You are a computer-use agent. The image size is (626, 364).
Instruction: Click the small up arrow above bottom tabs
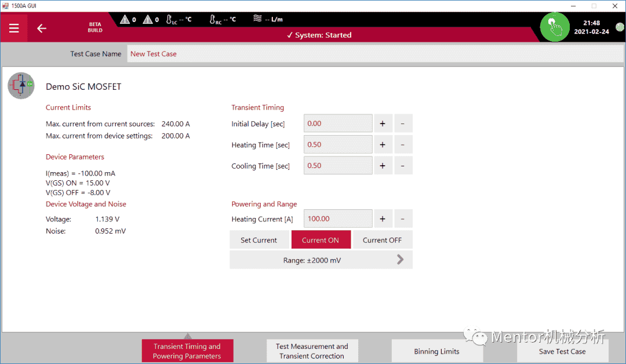pyautogui.click(x=188, y=336)
